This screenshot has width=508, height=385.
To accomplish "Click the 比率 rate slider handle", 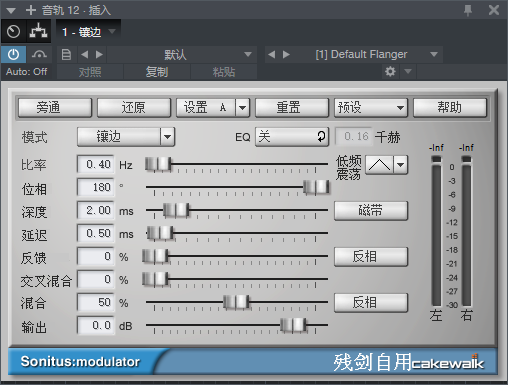I will 158,164.
